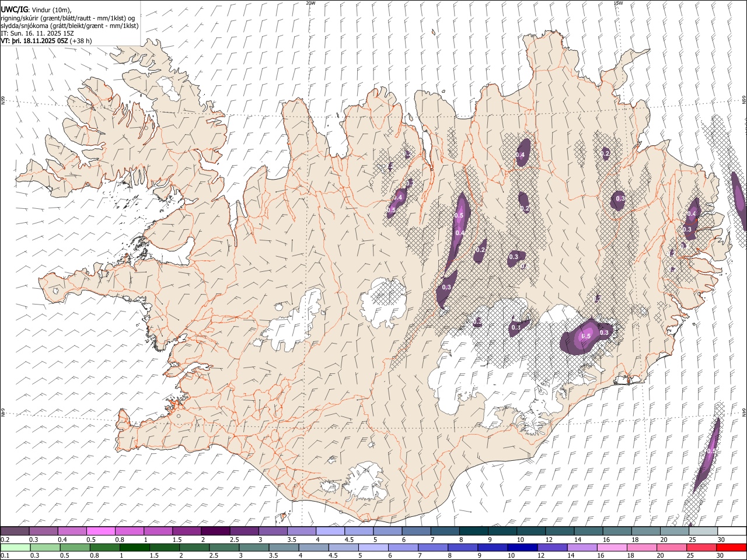Click the snow legend swatch between 0.3 and 0.4
Screen dimensions: 747x560
[44, 531]
